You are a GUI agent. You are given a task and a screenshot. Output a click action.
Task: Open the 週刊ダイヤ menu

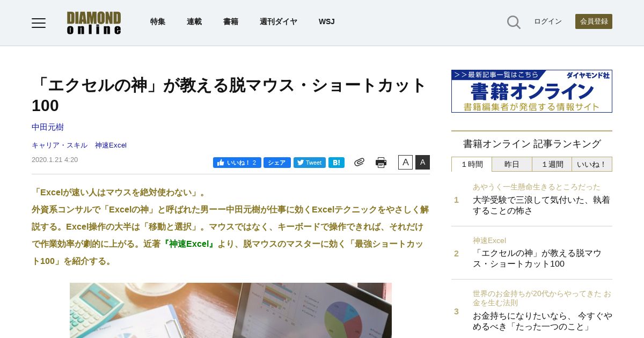pyautogui.click(x=279, y=21)
